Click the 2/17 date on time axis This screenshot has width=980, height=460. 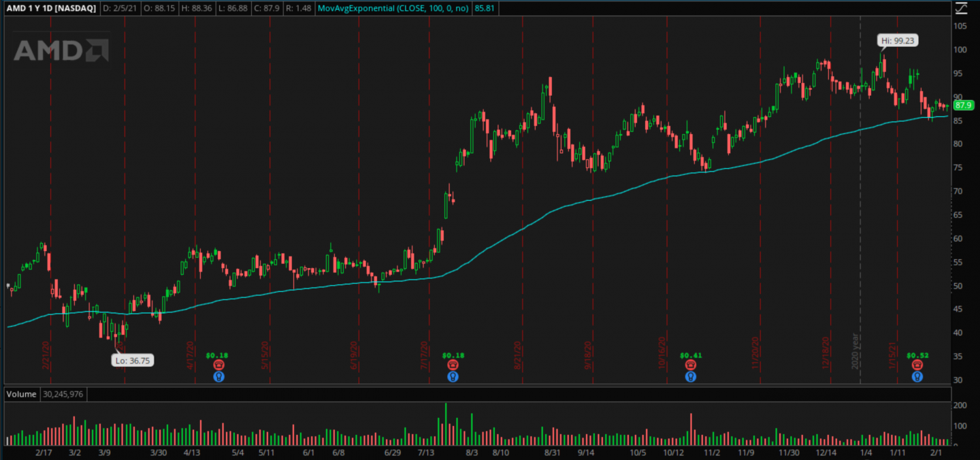tap(44, 453)
